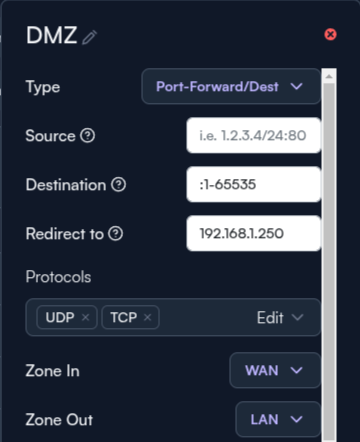Focus the Source address input field
Screen dimensions: 360x442
pyautogui.click(x=254, y=135)
